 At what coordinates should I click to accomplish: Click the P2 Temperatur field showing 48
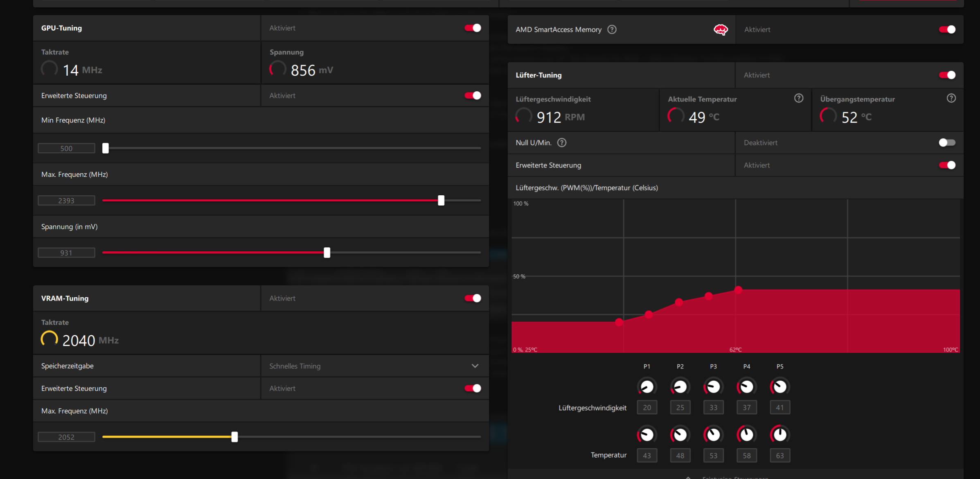(x=680, y=455)
